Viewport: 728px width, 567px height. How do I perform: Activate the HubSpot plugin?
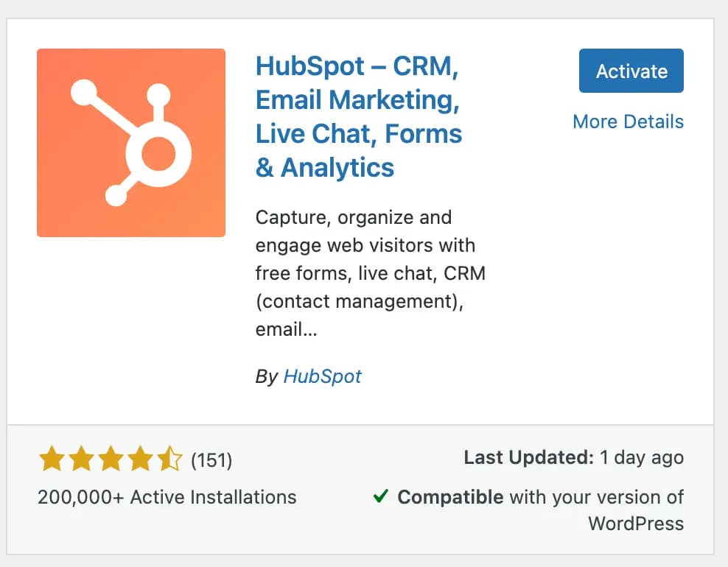click(631, 71)
